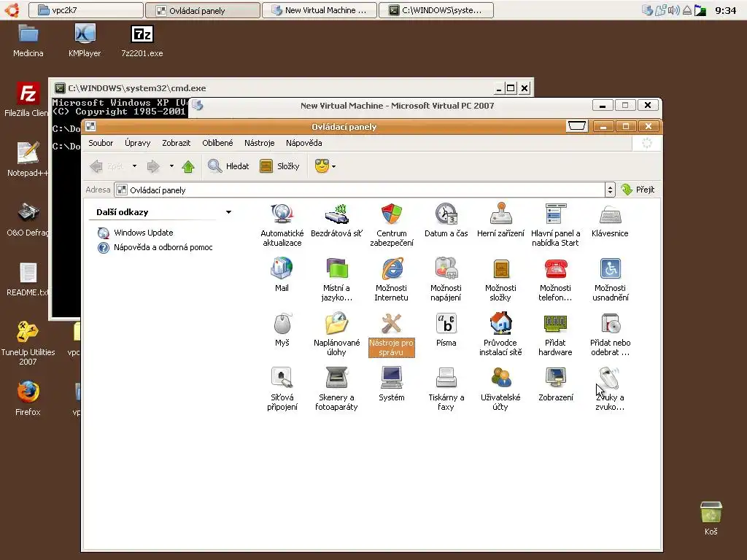Expand the Forward button history dropdown
The height and width of the screenshot is (560, 747).
[x=171, y=166]
